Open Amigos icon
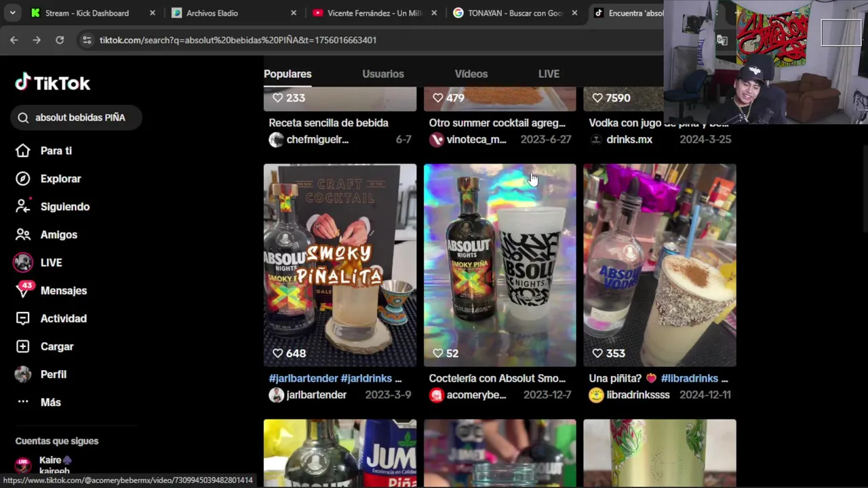Image resolution: width=868 pixels, height=488 pixels. click(23, 235)
